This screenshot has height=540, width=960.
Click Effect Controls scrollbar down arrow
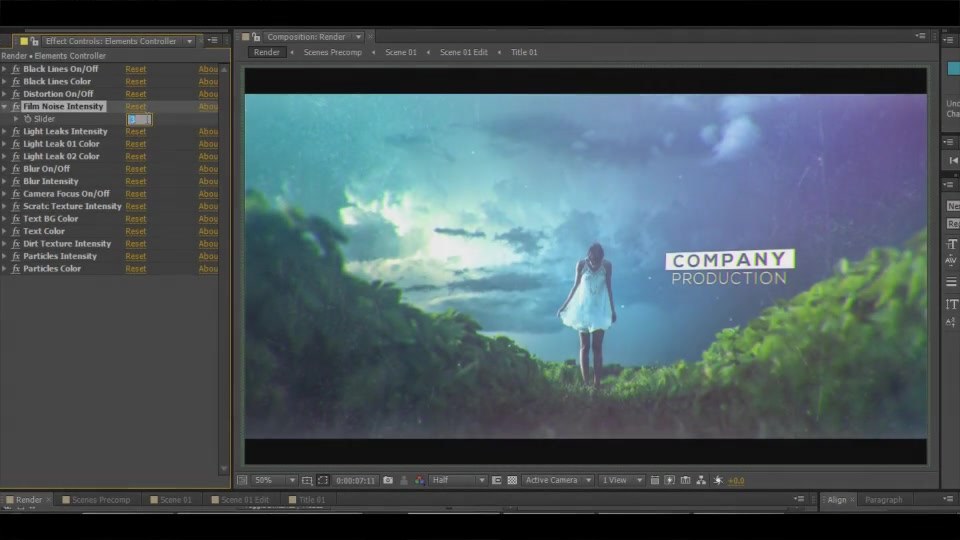pyautogui.click(x=224, y=468)
